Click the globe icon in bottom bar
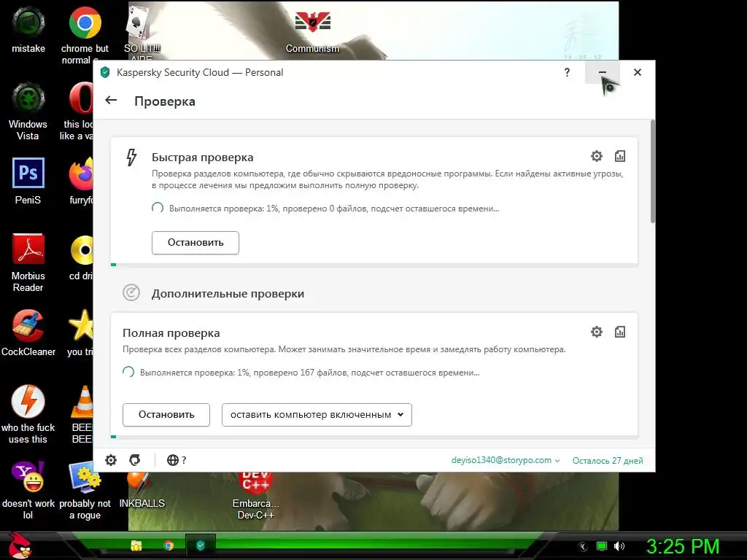 (x=172, y=460)
